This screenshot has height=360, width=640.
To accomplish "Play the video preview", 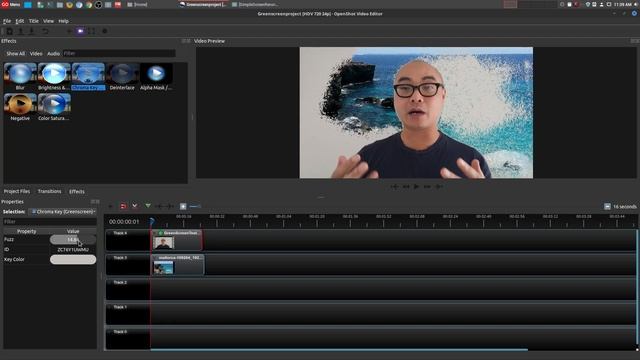I will coord(416,187).
